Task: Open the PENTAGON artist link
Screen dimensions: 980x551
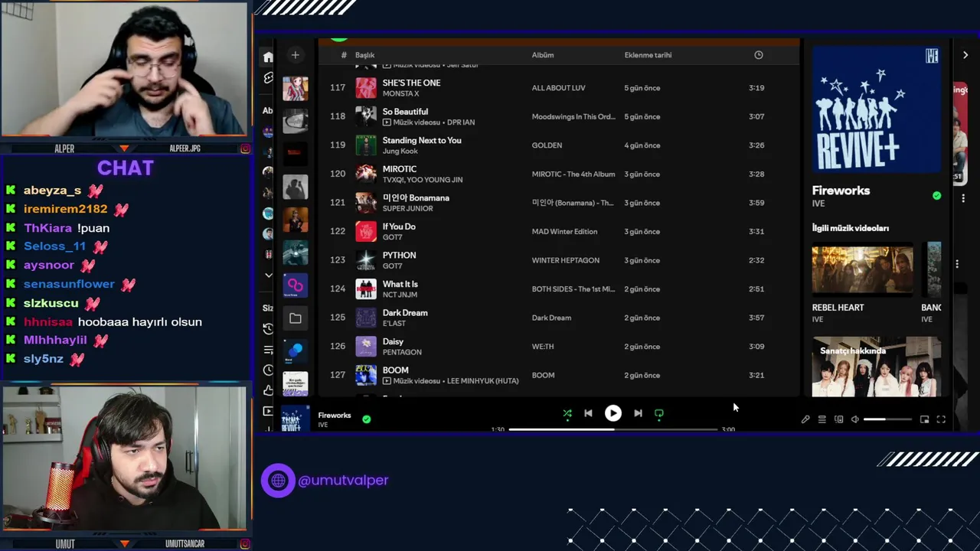Action: tap(402, 352)
